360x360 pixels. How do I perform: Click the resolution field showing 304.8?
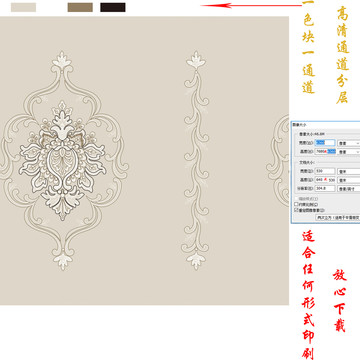coord(325,188)
